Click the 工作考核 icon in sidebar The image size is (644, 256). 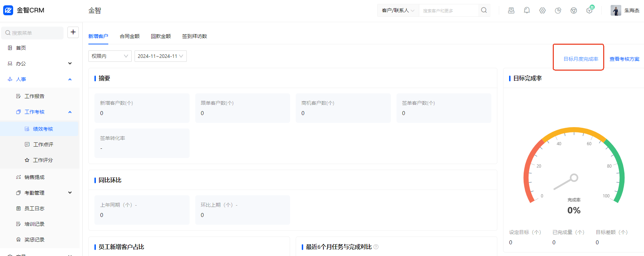click(18, 112)
